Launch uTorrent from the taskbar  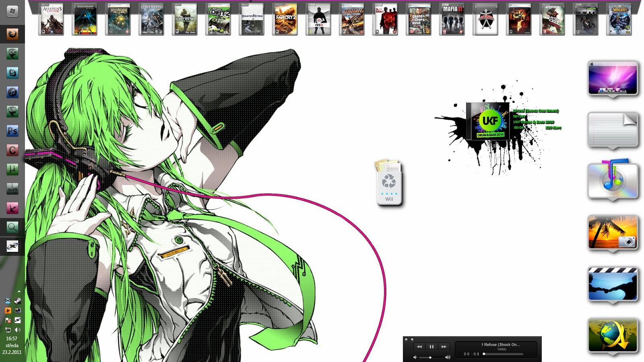(12, 169)
